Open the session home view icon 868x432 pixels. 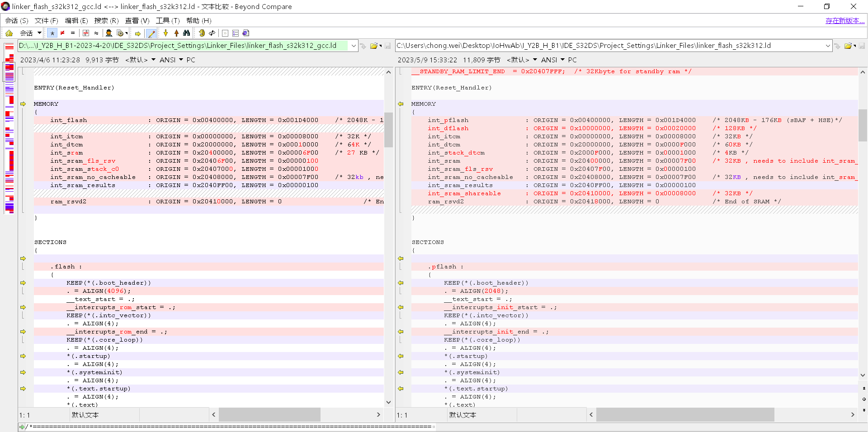coord(9,33)
